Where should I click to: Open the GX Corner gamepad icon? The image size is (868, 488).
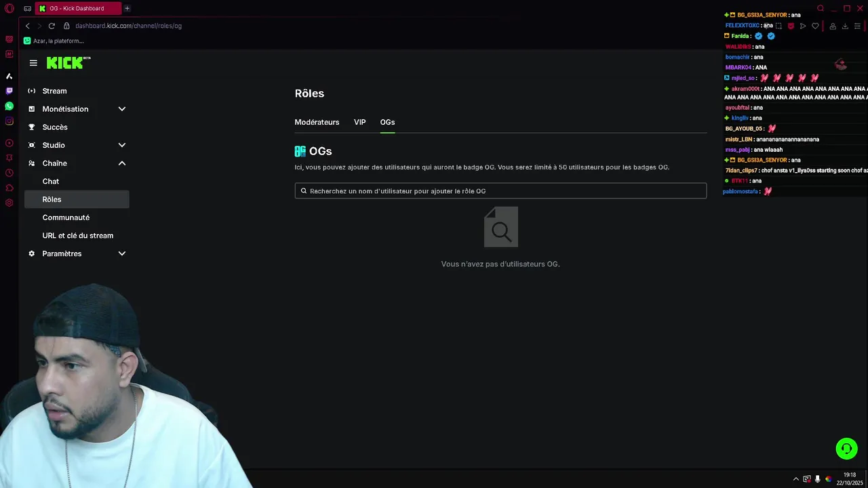pos(27,9)
